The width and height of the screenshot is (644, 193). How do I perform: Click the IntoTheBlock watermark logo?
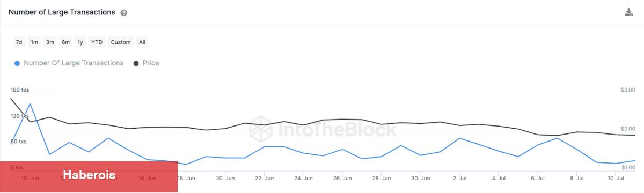pos(324,129)
